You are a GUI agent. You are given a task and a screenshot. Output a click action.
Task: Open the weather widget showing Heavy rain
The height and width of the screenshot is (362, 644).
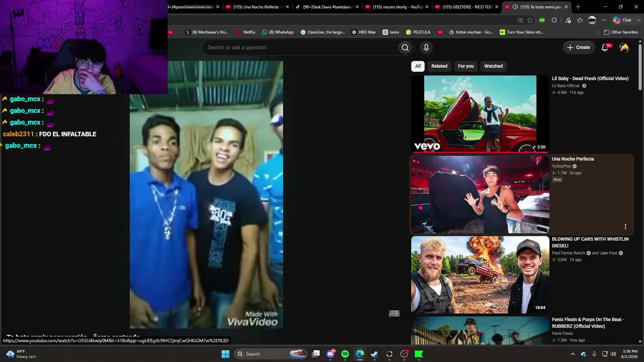pos(22,354)
